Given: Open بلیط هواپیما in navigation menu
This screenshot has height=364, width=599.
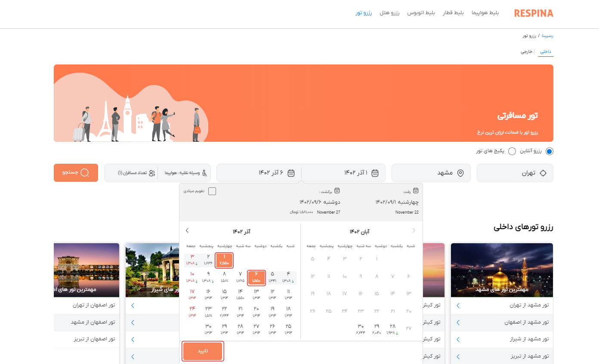Looking at the screenshot, I should click(x=485, y=13).
